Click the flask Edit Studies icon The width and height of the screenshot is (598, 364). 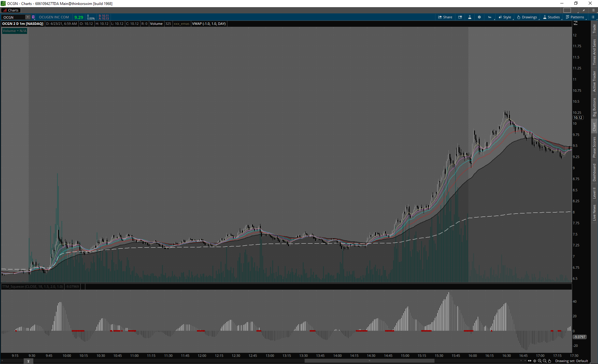(x=470, y=17)
